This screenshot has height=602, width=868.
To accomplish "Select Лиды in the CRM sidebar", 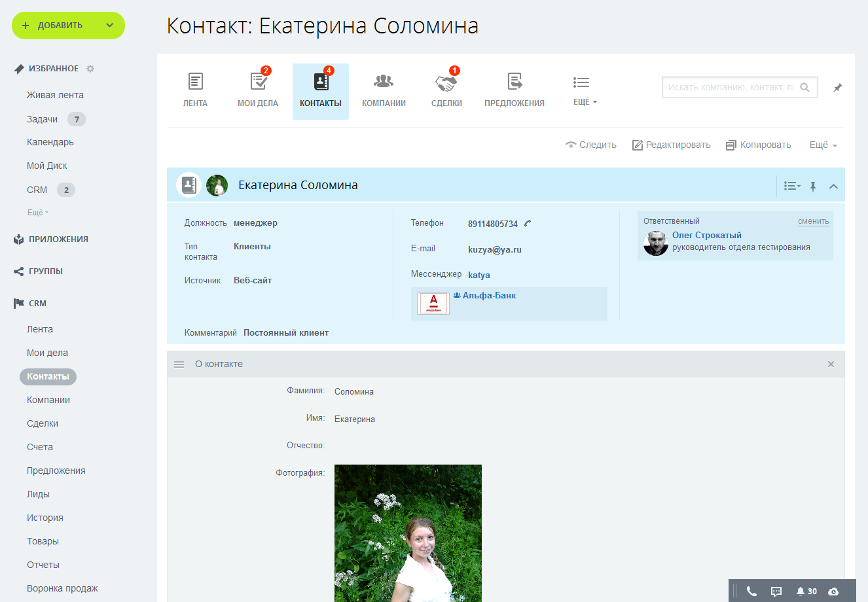I will (x=38, y=494).
